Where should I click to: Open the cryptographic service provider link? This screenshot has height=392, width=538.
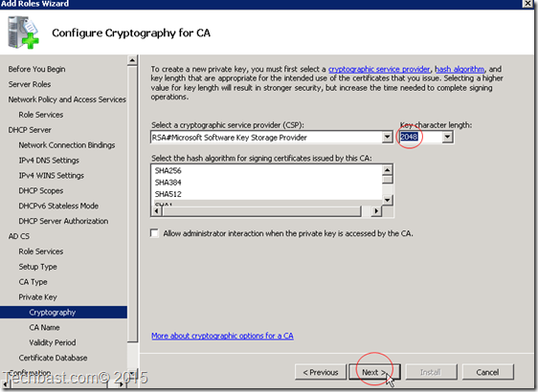[379, 69]
